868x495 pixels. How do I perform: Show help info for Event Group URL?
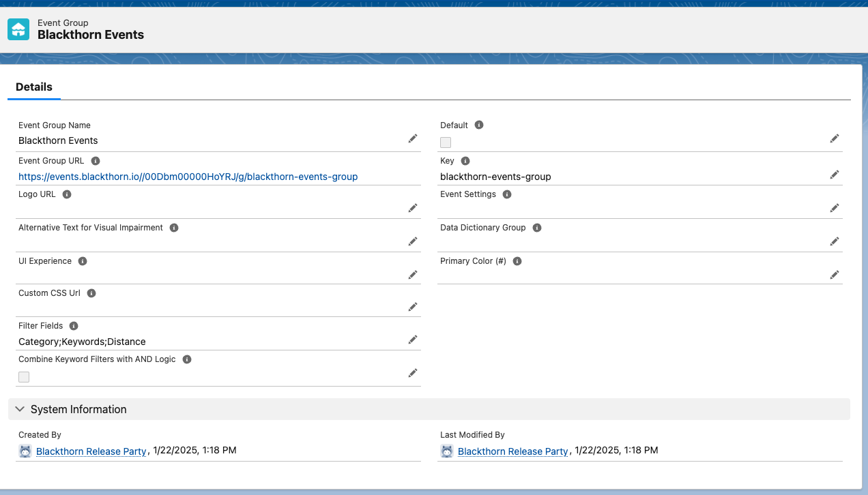click(x=96, y=161)
